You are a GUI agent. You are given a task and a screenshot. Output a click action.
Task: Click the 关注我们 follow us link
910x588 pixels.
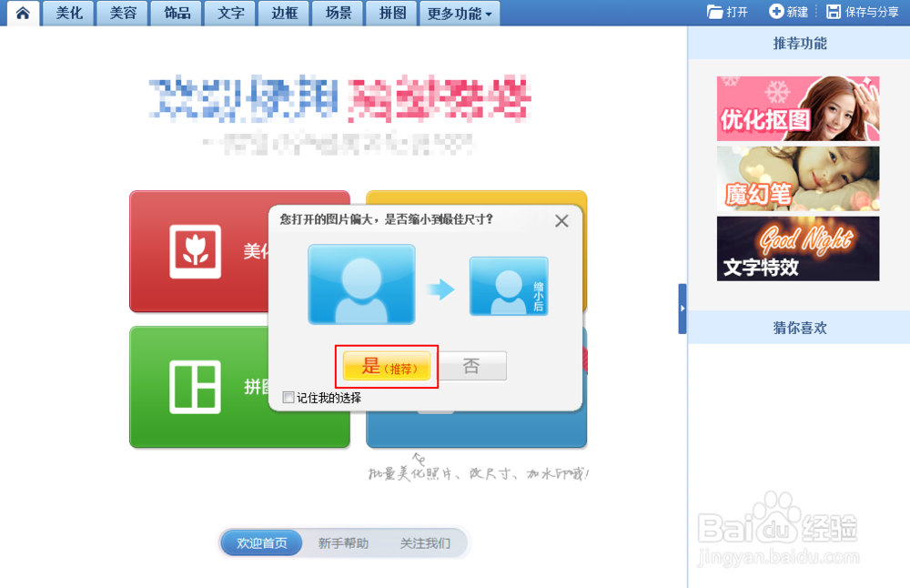[426, 542]
